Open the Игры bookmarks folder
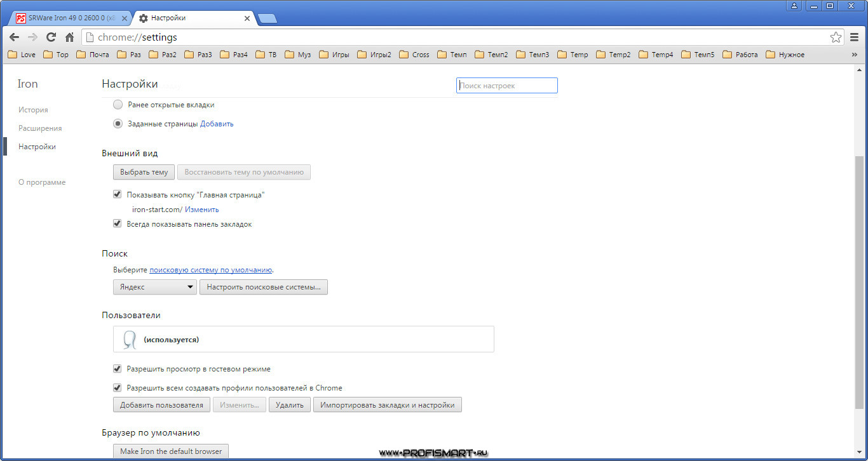 (x=334, y=55)
